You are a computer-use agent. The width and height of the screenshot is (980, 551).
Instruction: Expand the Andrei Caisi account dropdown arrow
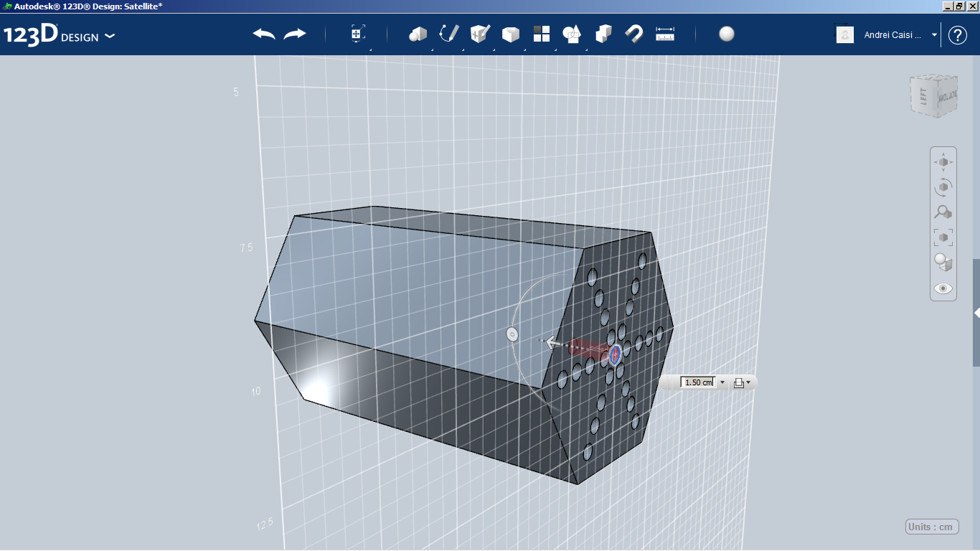pos(934,34)
